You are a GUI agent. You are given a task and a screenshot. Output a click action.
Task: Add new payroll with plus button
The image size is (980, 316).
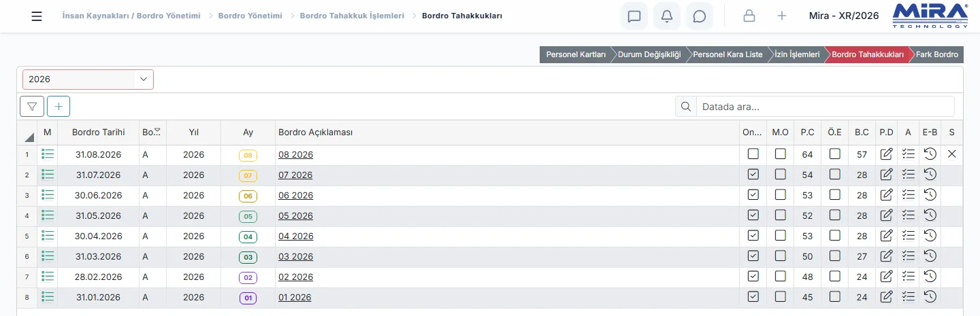(x=59, y=106)
